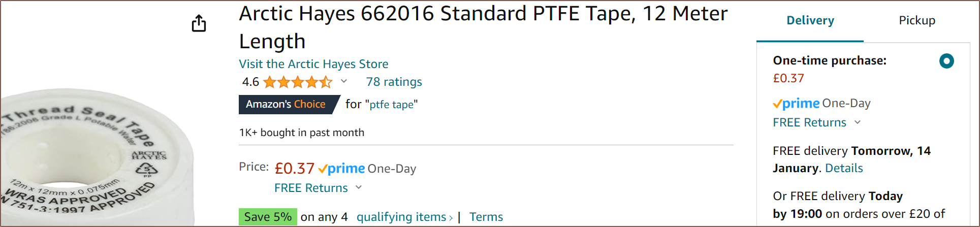The height and width of the screenshot is (227, 980).
Task: Click the Amazon's Choice badge
Action: 286,104
